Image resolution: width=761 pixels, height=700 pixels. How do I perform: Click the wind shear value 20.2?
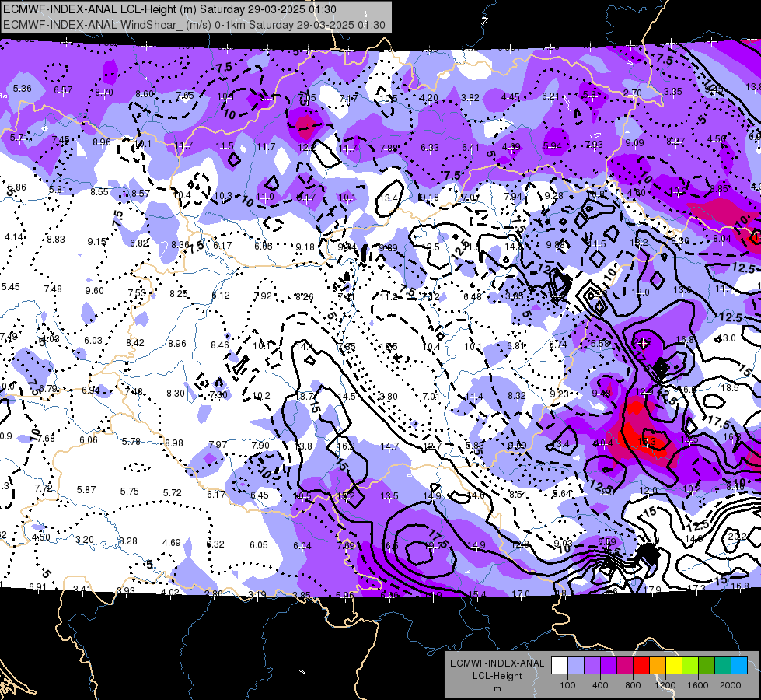(737, 537)
